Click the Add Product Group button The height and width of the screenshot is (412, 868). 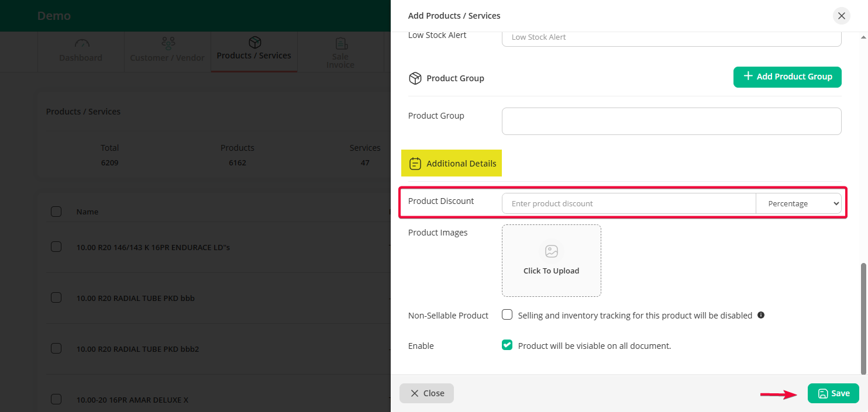787,77
